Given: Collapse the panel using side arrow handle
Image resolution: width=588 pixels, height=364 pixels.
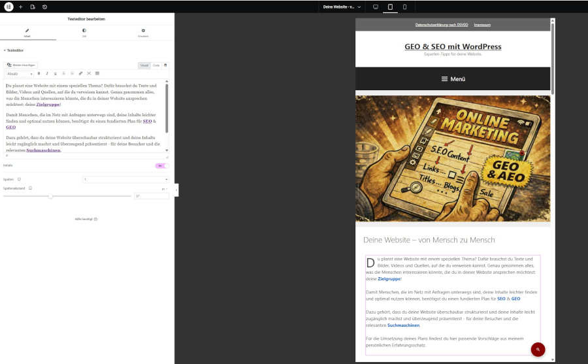Looking at the screenshot, I should (x=176, y=190).
